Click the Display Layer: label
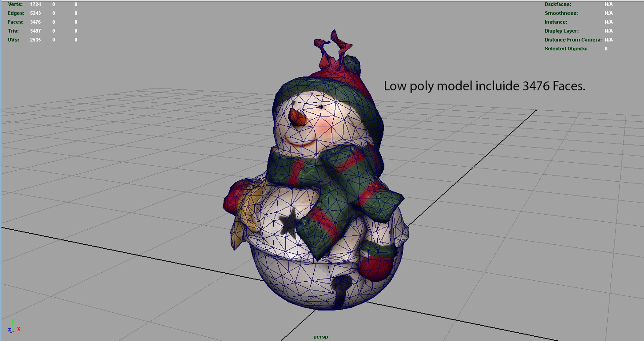This screenshot has height=341, width=644. tap(561, 31)
